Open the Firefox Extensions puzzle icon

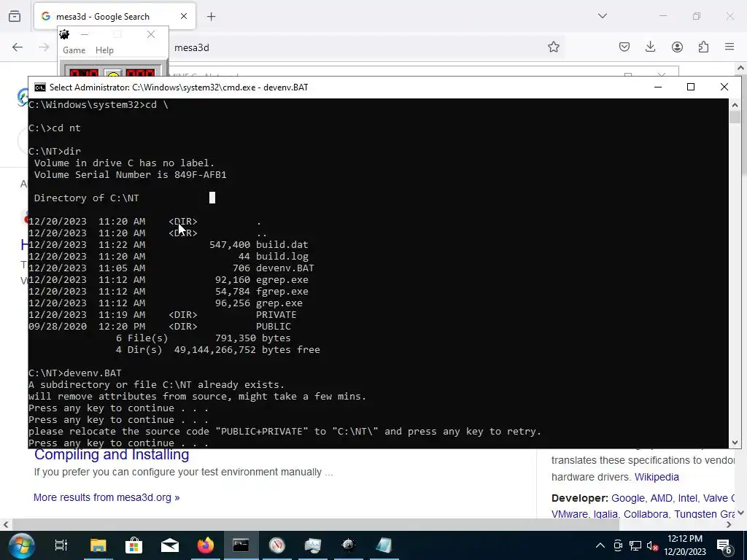(x=703, y=47)
